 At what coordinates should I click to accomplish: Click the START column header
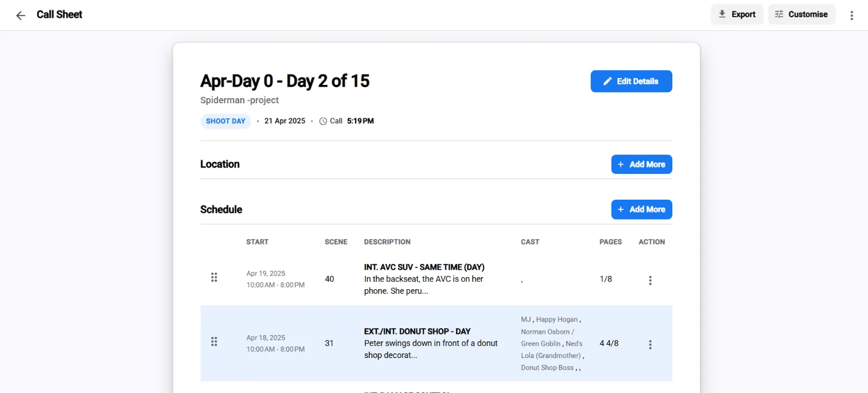[x=257, y=242]
